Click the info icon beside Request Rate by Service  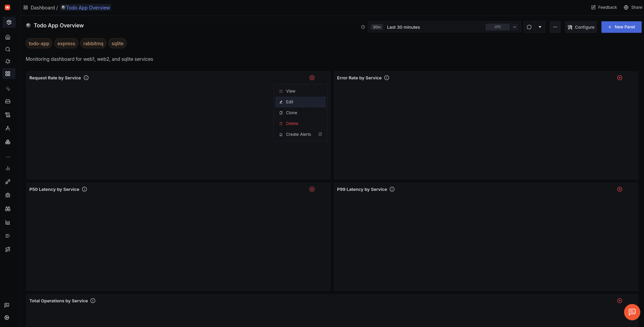(86, 78)
